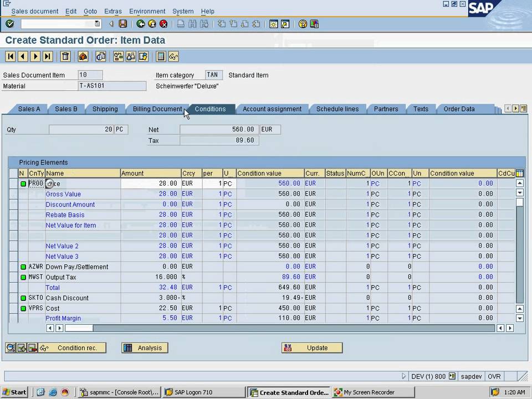532x399 pixels.
Task: Click the Save diskette icon
Action: [123, 24]
